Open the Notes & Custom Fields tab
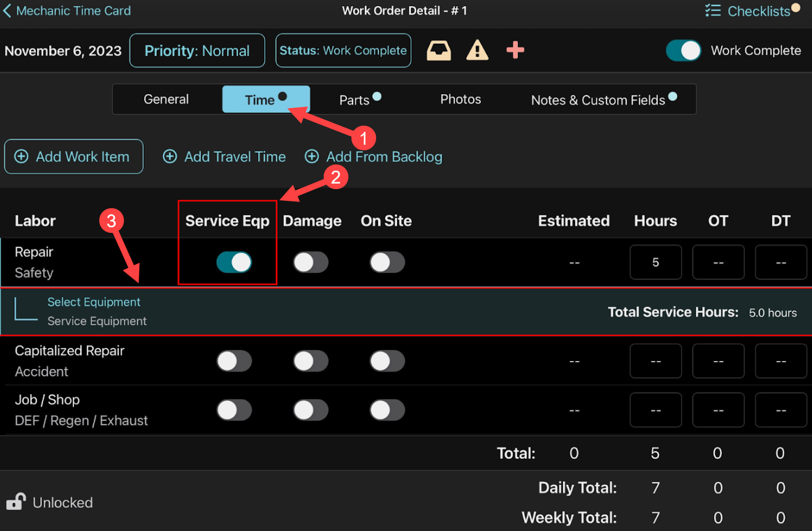812x531 pixels. tap(598, 100)
